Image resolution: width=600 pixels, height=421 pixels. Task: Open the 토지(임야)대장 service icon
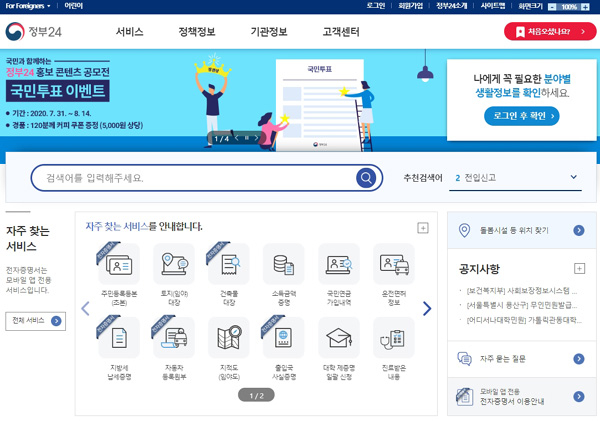tap(174, 264)
